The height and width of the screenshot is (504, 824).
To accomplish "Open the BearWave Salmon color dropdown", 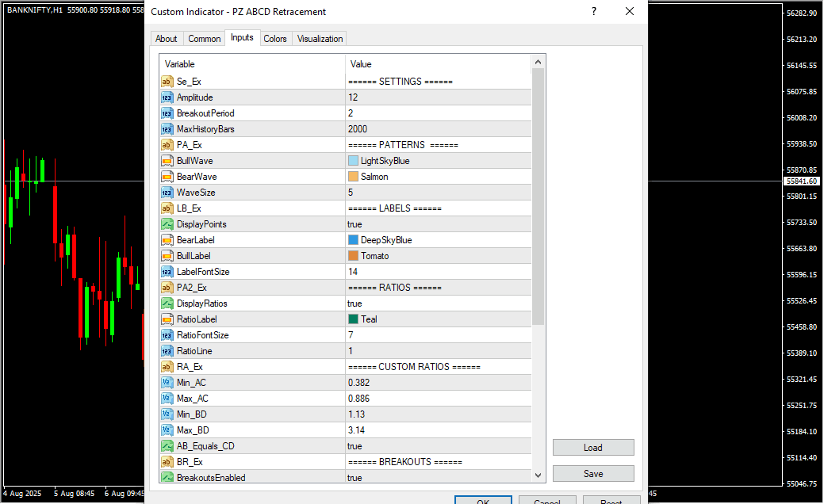I will point(436,177).
